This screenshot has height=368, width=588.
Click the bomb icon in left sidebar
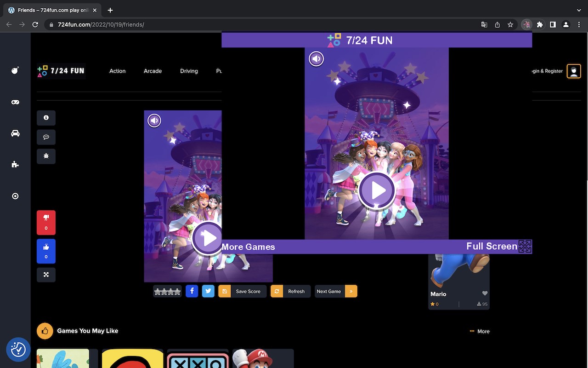coord(15,70)
